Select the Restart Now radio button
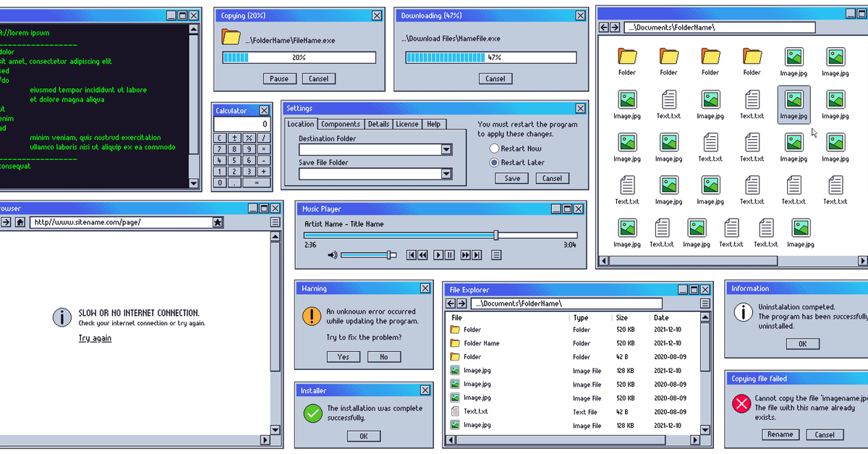This screenshot has height=454, width=868. 495,148
